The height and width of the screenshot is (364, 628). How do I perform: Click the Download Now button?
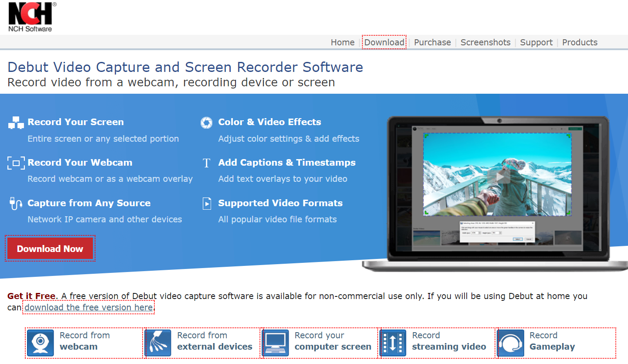pos(50,248)
